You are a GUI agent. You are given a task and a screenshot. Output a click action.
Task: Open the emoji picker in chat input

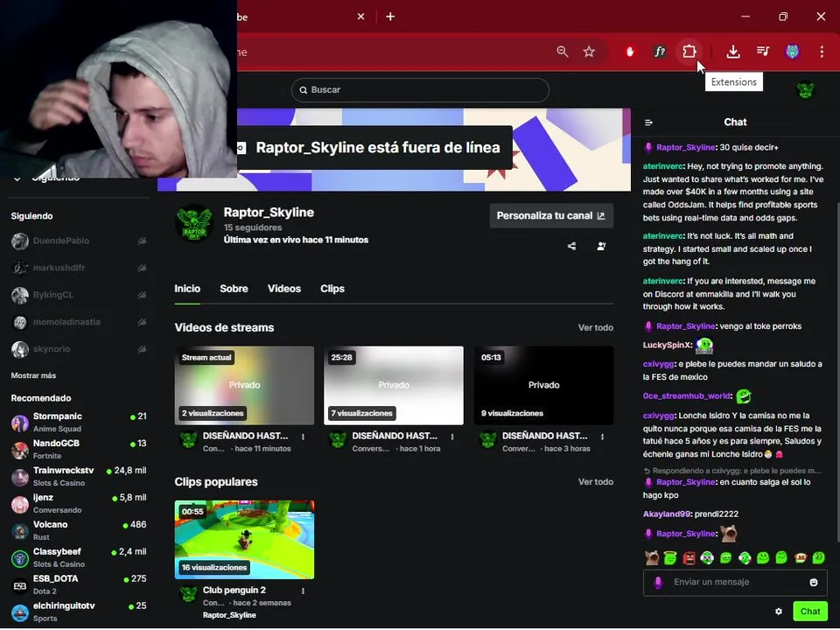tap(813, 583)
